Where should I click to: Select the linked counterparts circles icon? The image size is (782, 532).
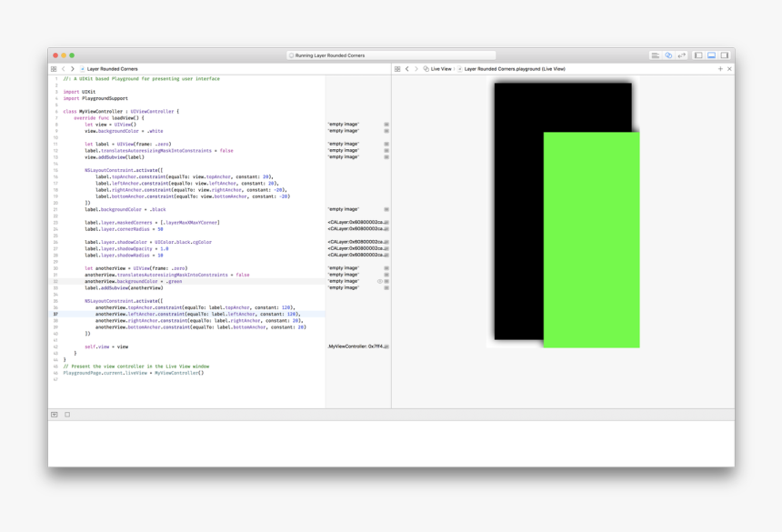click(x=668, y=55)
